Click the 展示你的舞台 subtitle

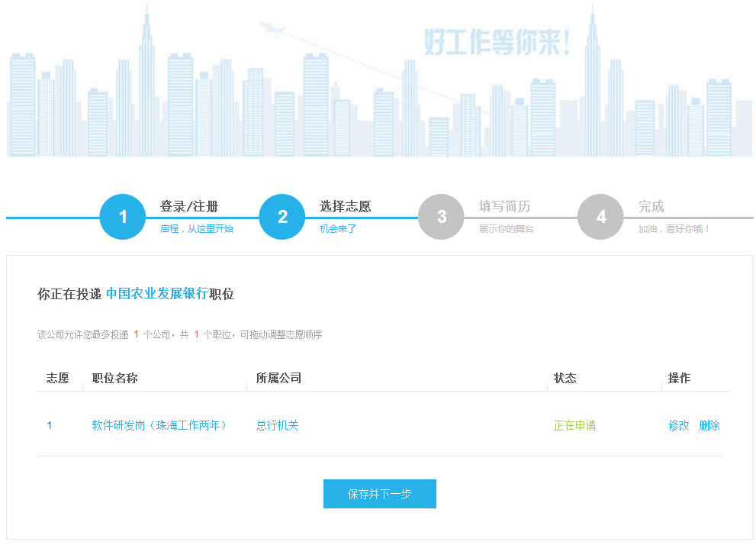[507, 229]
